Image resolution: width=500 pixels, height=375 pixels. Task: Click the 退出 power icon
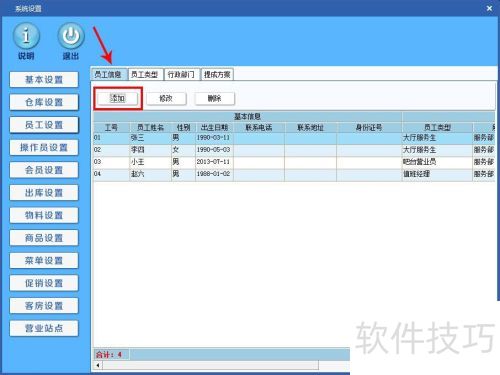point(71,36)
